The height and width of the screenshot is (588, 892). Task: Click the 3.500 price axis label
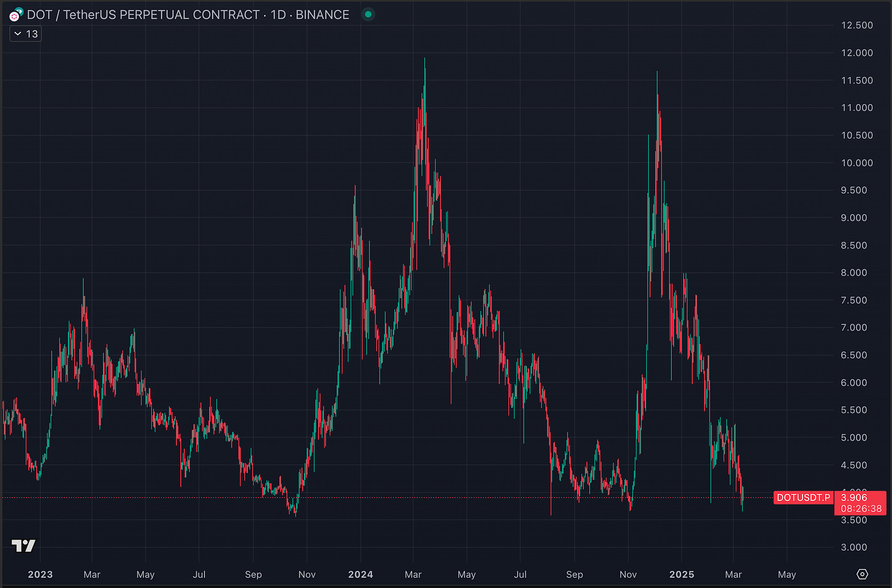point(854,521)
